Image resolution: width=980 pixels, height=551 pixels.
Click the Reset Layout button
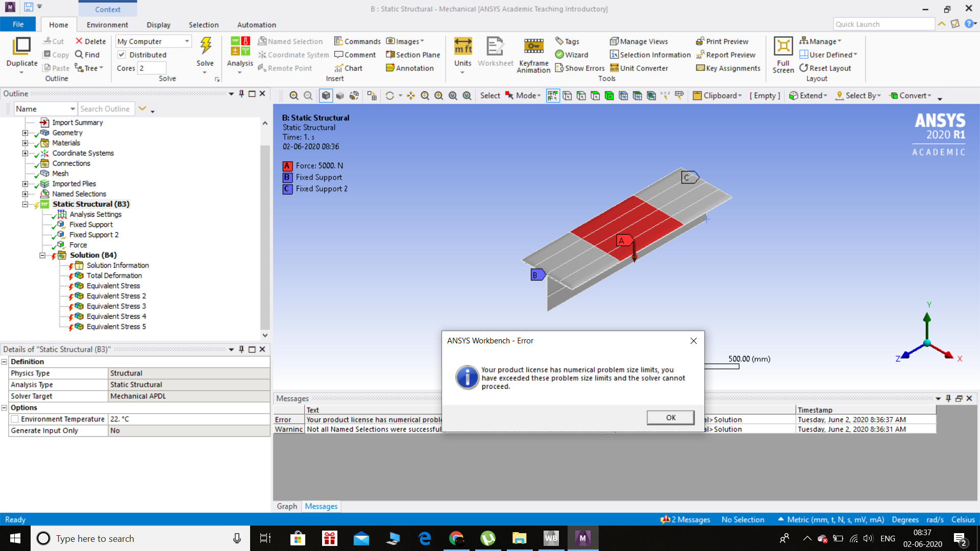pyautogui.click(x=825, y=68)
